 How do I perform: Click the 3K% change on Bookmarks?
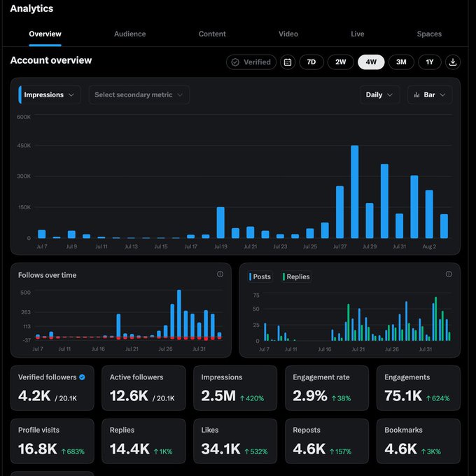pyautogui.click(x=430, y=451)
